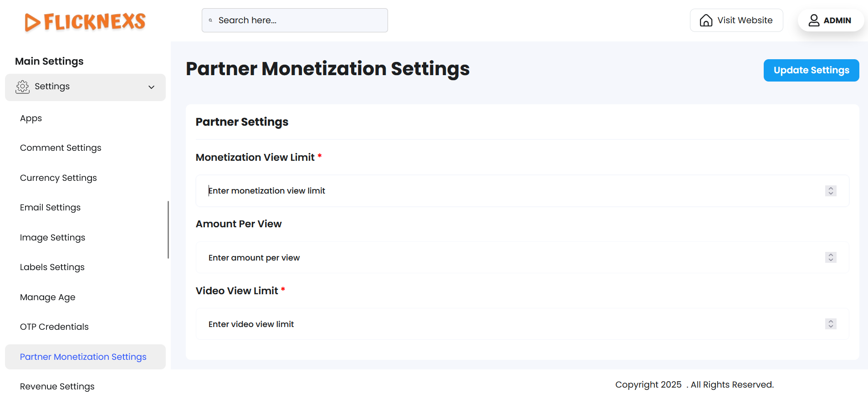Open Comment Settings in the sidebar
868x399 pixels.
pos(61,148)
